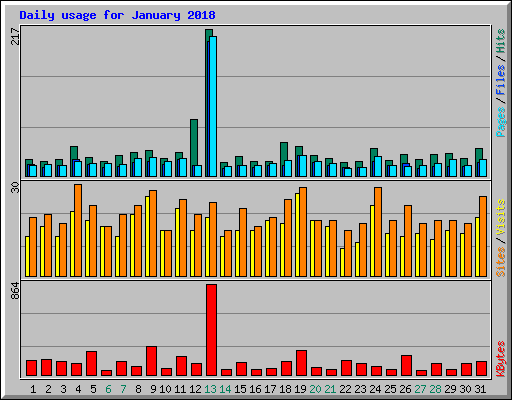This screenshot has height=400, width=512.
Task: Click the green weekend day label '7'
Action: (123, 389)
